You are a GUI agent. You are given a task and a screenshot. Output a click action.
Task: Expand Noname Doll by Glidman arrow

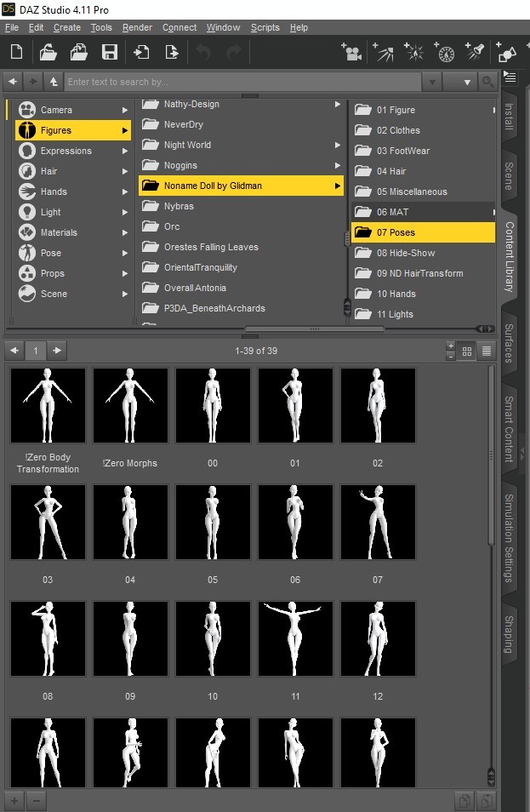click(338, 186)
